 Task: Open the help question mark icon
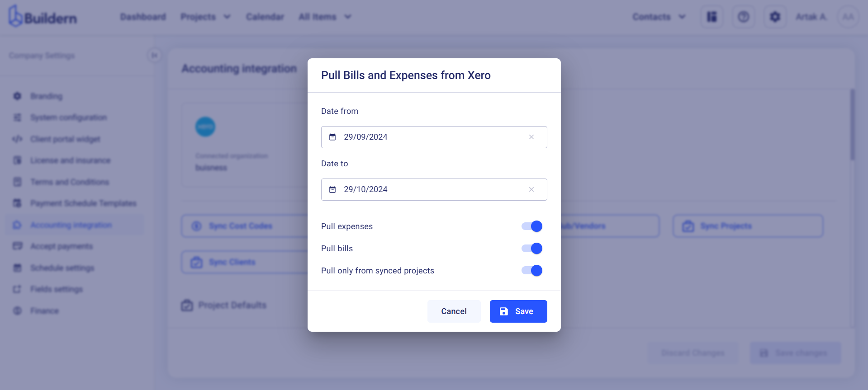744,17
